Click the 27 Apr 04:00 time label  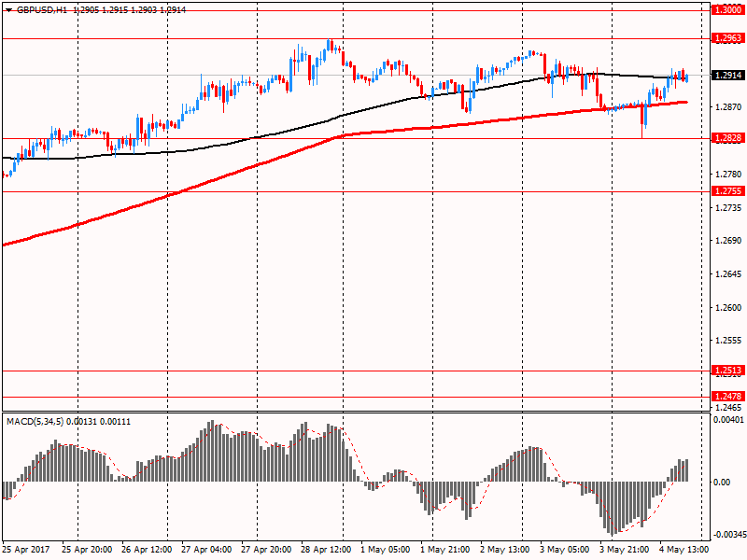[206, 550]
